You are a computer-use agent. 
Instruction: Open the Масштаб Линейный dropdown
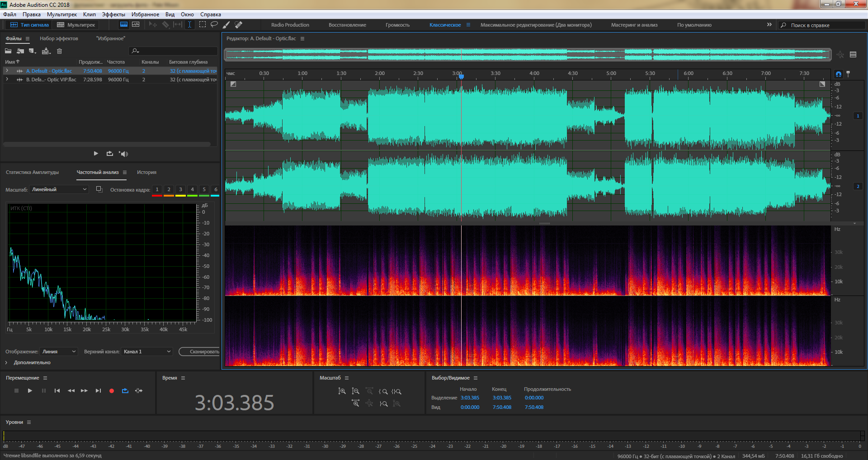(59, 190)
